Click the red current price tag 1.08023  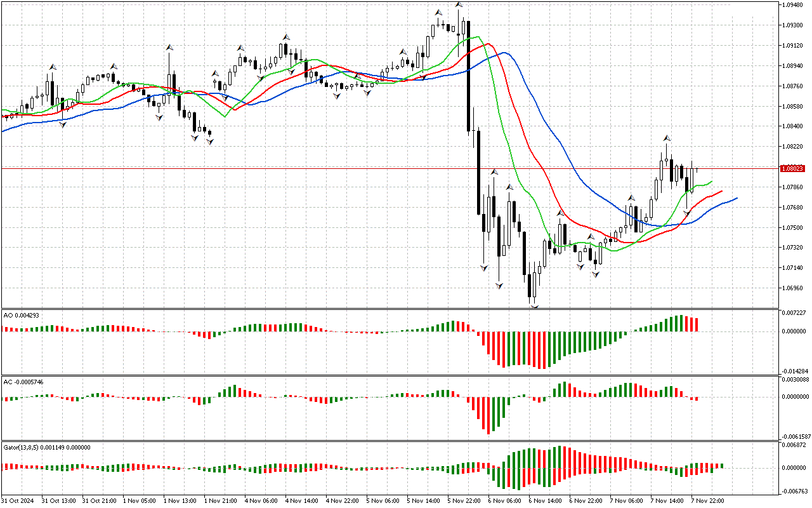point(792,169)
